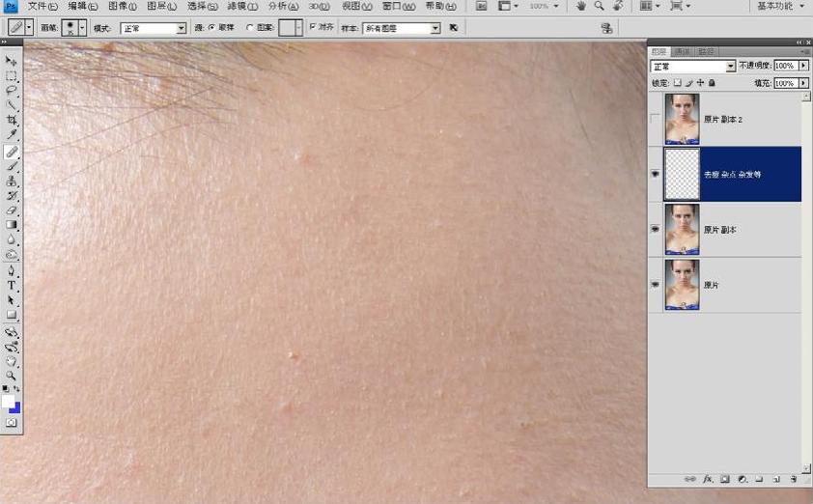Select the 3D Rotate tool
The height and width of the screenshot is (504, 813).
coord(11,332)
